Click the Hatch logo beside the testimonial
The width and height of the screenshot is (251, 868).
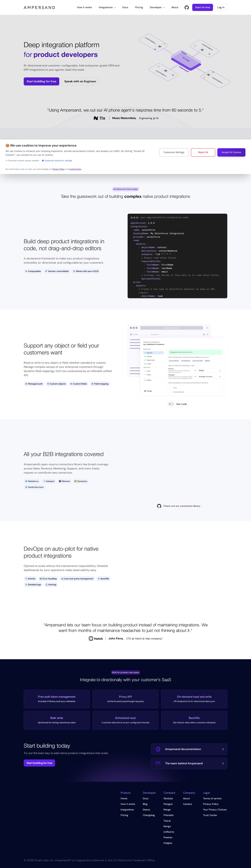click(x=96, y=639)
